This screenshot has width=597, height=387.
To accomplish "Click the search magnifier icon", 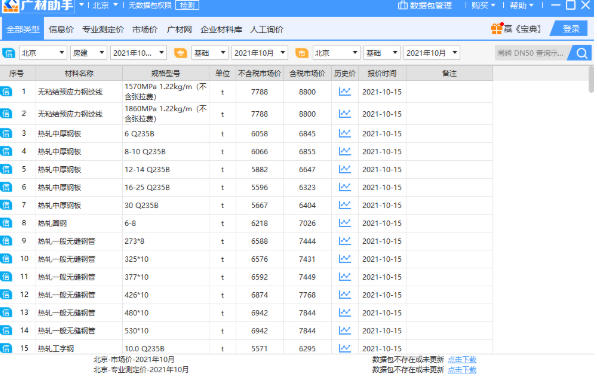I will pyautogui.click(x=581, y=53).
